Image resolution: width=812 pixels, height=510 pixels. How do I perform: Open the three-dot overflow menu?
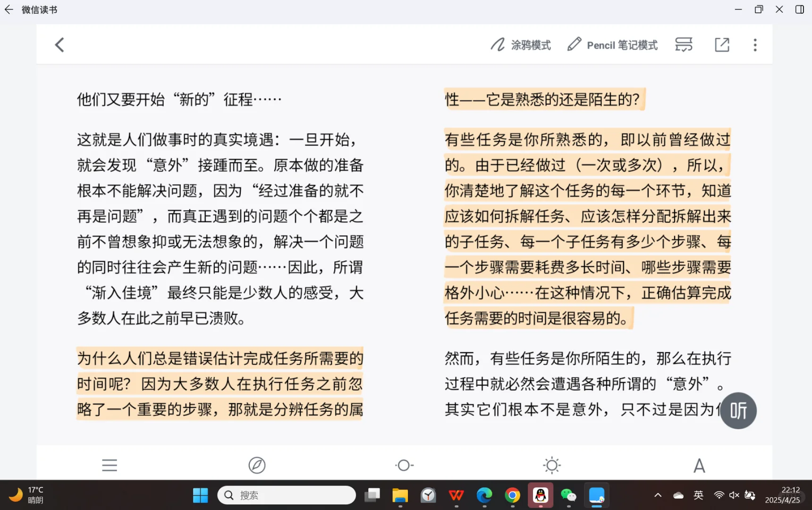point(755,44)
